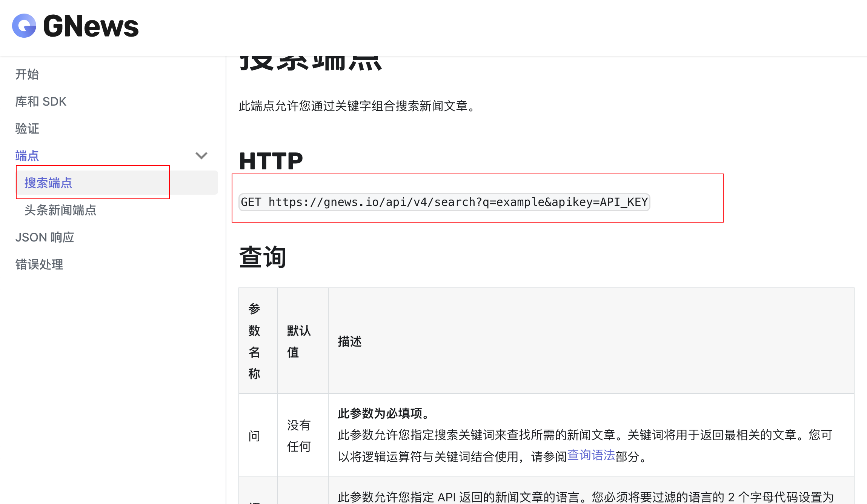Click the GNews wordmark text

[91, 26]
